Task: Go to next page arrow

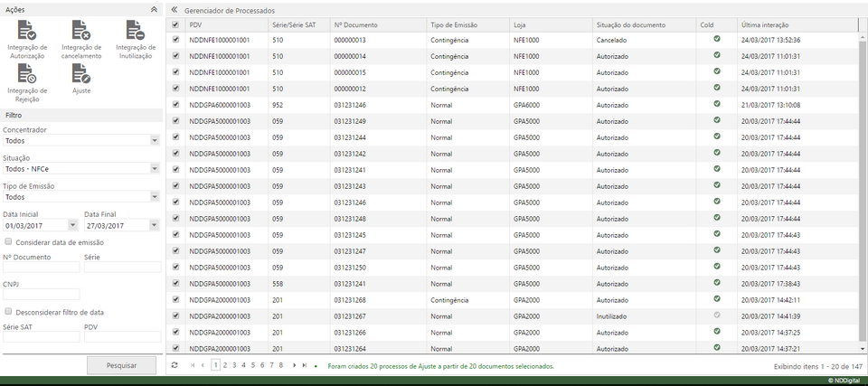Action: pos(294,365)
